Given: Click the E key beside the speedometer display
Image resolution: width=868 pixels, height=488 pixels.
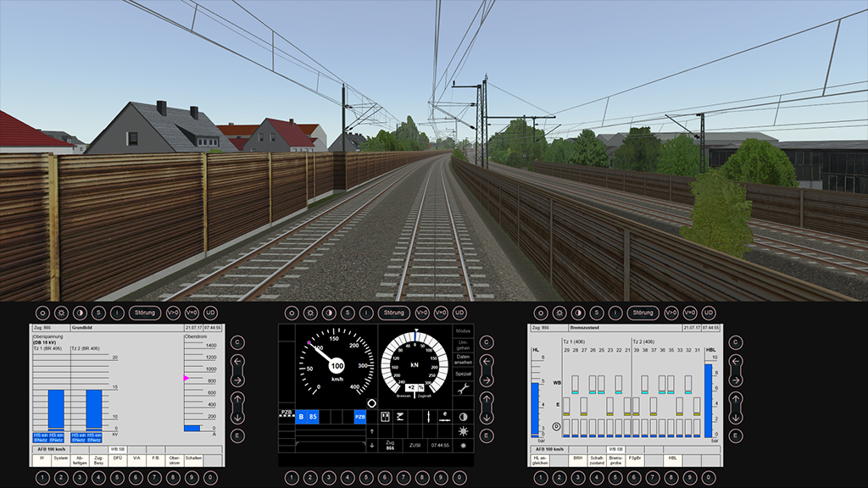Looking at the screenshot, I should click(487, 436).
